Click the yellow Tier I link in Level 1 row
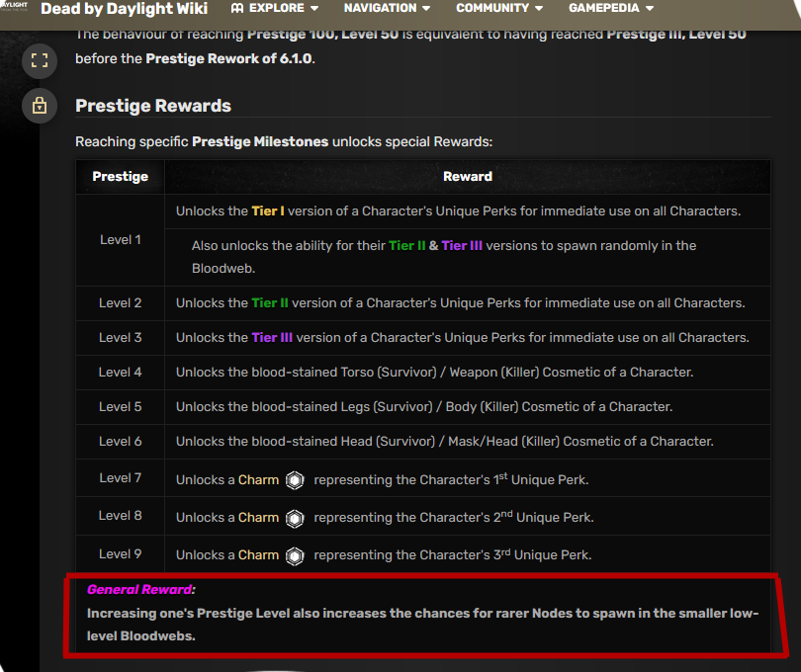Image resolution: width=801 pixels, height=672 pixels. [x=268, y=210]
